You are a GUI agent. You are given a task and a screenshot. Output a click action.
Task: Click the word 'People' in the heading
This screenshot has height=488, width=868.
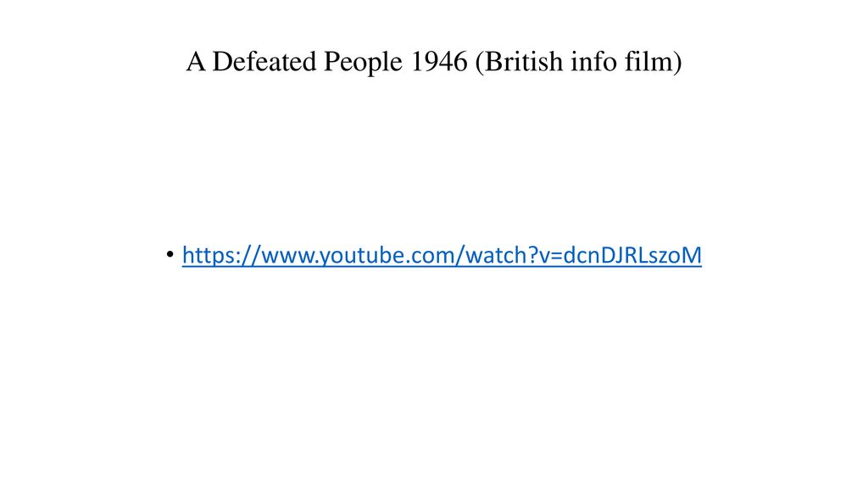coord(363,61)
